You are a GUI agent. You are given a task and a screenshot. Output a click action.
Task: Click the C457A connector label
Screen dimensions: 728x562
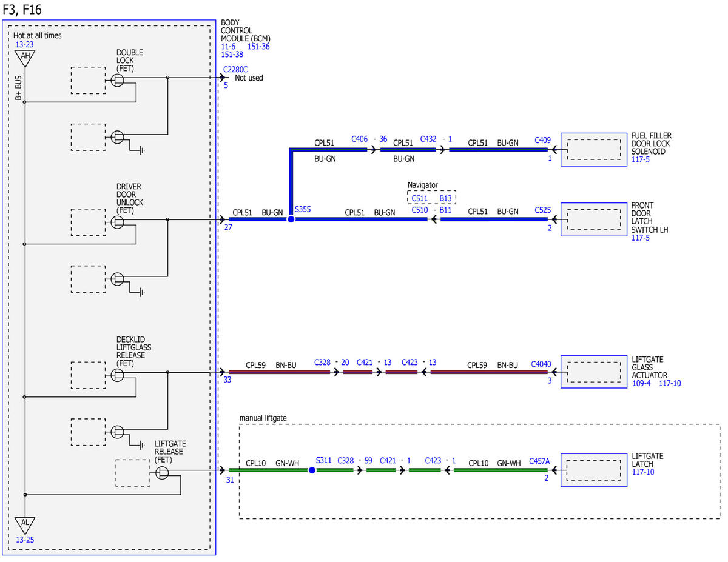(x=539, y=461)
